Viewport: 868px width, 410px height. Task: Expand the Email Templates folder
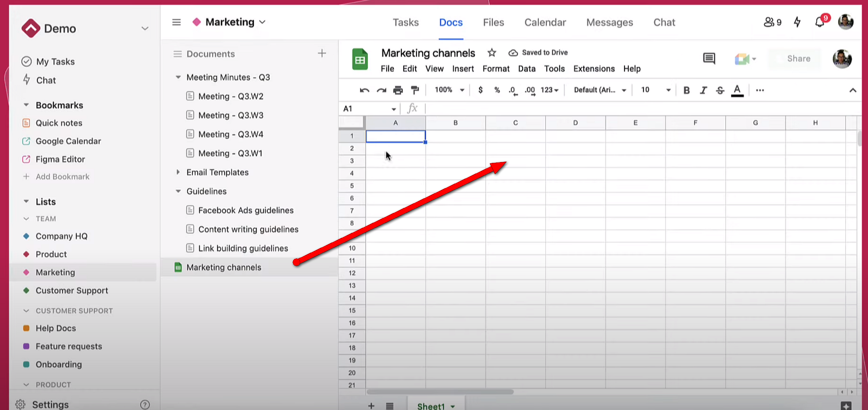point(178,172)
